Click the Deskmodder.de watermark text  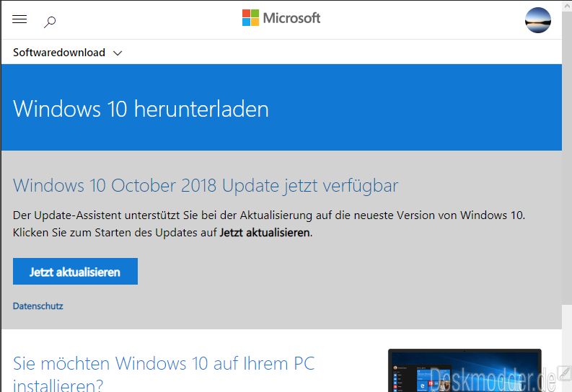(493, 380)
